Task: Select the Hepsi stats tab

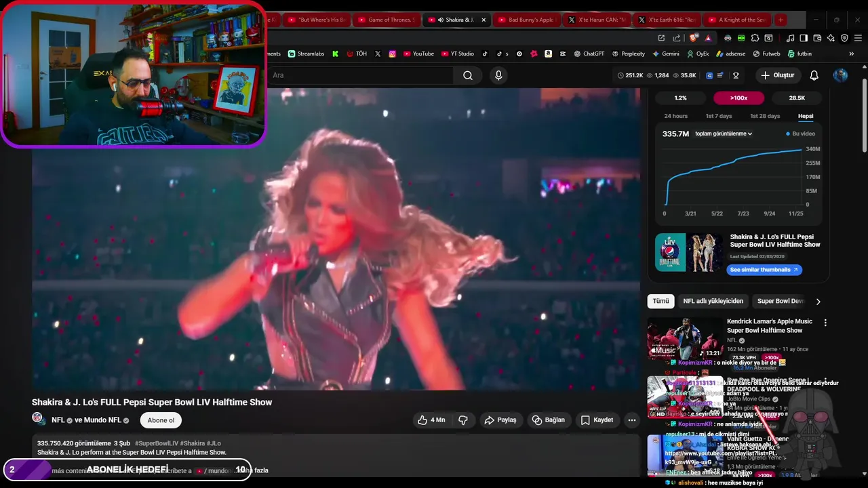Action: [x=805, y=116]
